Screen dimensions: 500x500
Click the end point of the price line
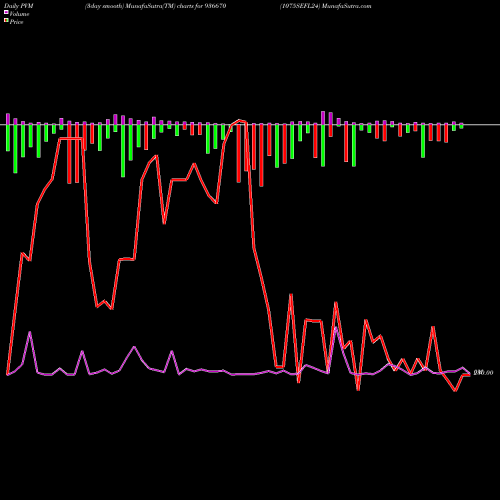point(470,375)
